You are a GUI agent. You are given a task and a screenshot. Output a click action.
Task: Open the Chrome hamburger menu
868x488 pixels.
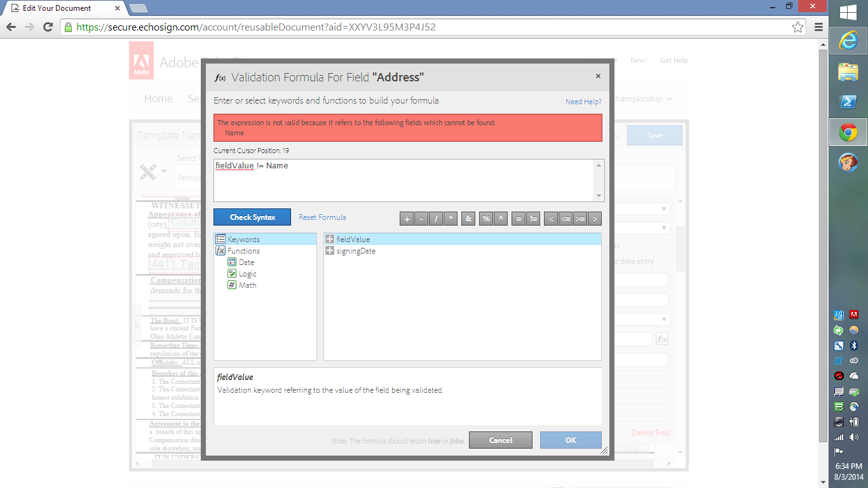point(818,27)
